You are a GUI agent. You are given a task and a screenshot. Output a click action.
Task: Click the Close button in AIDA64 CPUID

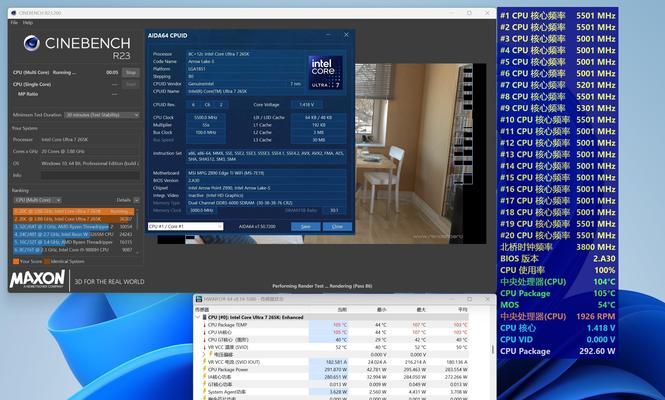click(x=337, y=227)
